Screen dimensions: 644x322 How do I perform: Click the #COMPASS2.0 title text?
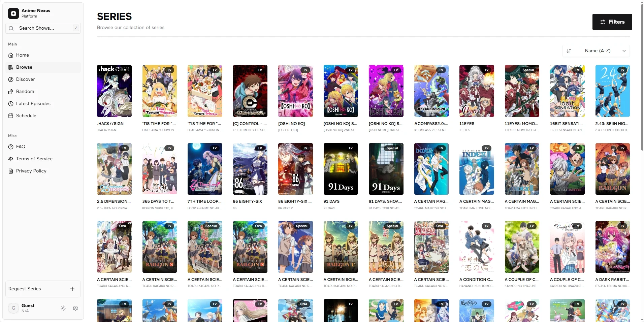click(431, 124)
